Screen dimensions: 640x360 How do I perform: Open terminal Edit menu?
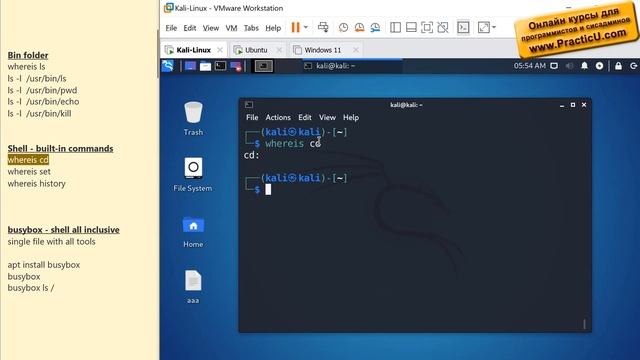304,118
